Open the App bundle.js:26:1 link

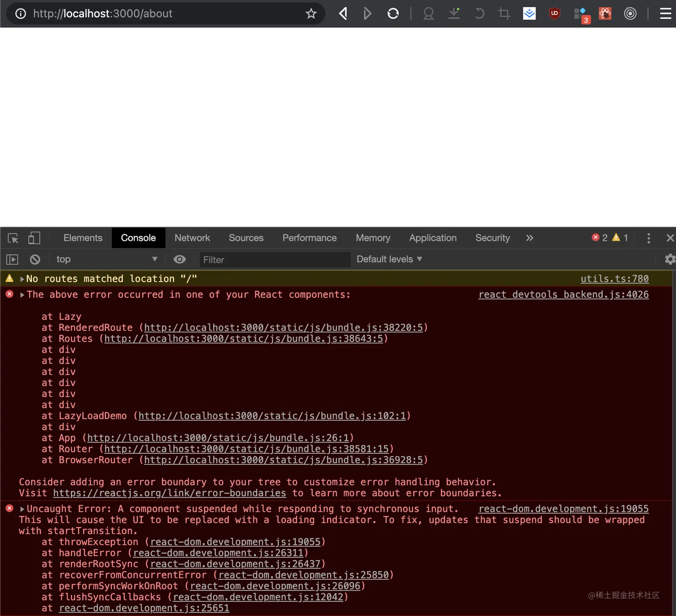click(x=218, y=438)
